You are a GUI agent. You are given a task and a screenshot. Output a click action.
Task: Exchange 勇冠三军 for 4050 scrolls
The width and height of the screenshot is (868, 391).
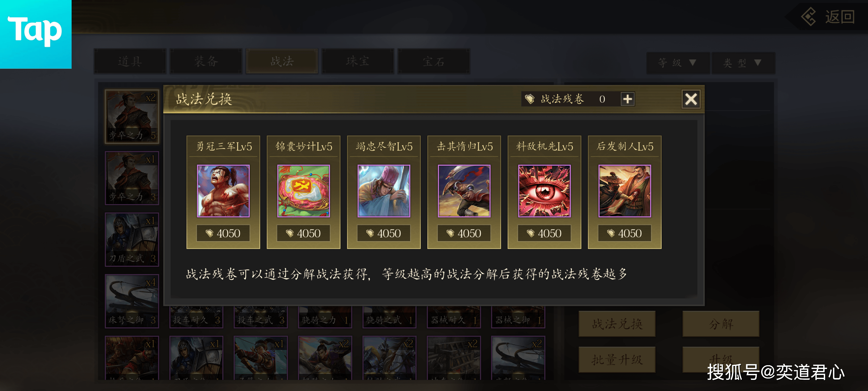coord(223,233)
